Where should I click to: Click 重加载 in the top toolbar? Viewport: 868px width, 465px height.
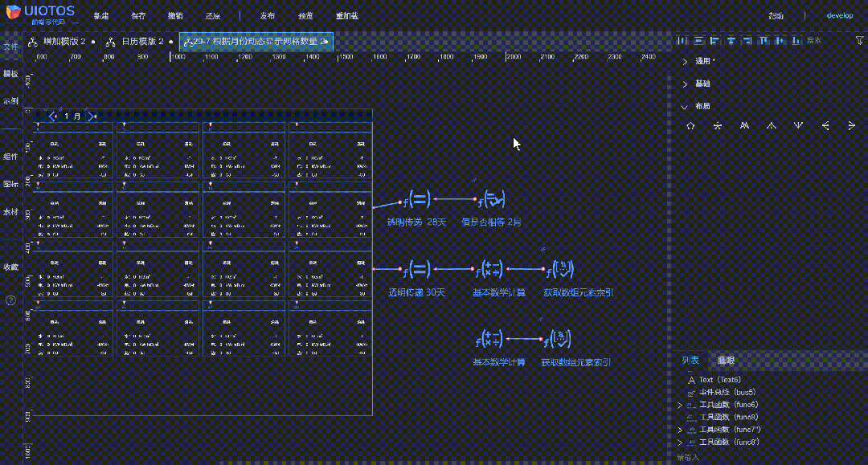tap(347, 16)
